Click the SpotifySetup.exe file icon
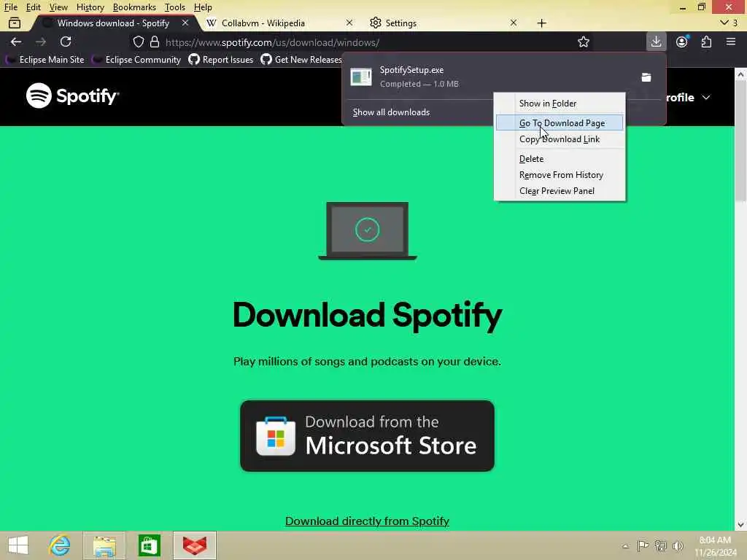747x560 pixels. click(360, 77)
